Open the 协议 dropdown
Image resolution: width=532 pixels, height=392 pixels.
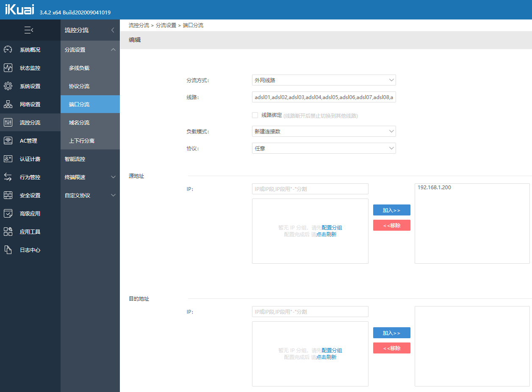pyautogui.click(x=324, y=148)
